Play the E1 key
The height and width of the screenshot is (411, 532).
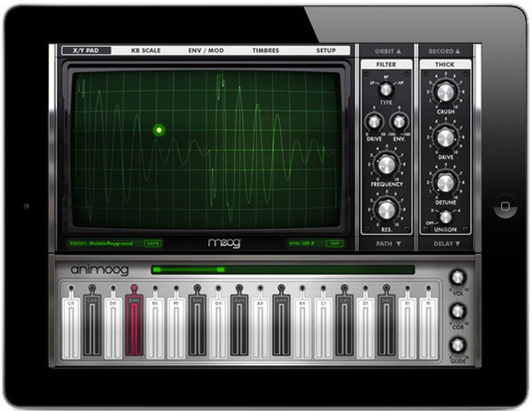click(408, 328)
